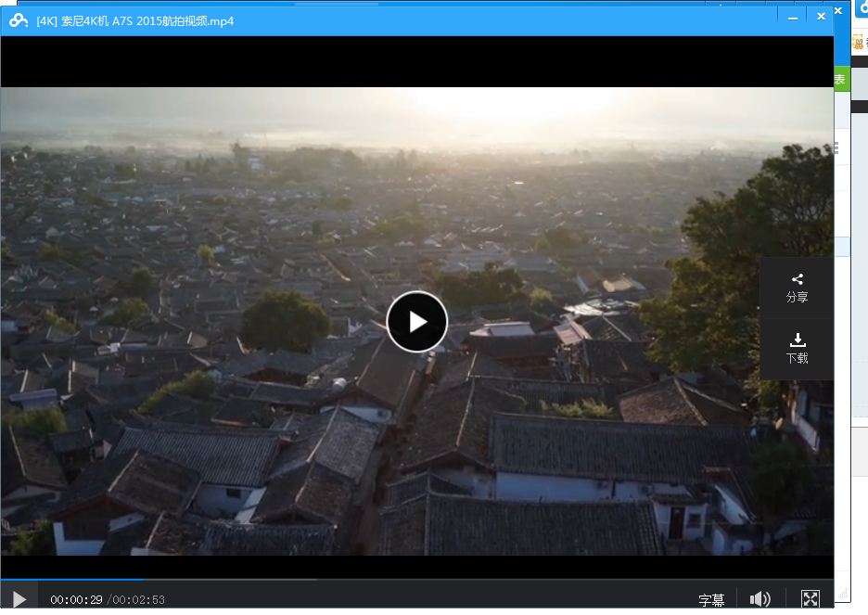Click the cloud logo in the title bar
This screenshot has width=868, height=615.
pos(19,20)
